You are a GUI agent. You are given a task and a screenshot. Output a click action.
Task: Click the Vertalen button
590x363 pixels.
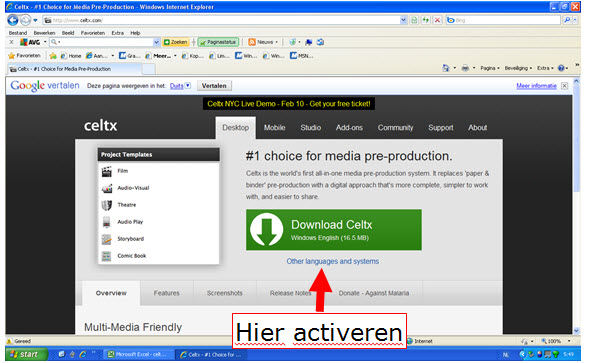[x=214, y=86]
